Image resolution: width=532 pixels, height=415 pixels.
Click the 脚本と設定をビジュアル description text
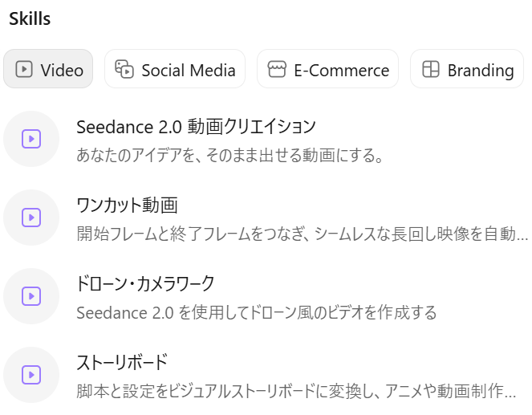(x=296, y=391)
